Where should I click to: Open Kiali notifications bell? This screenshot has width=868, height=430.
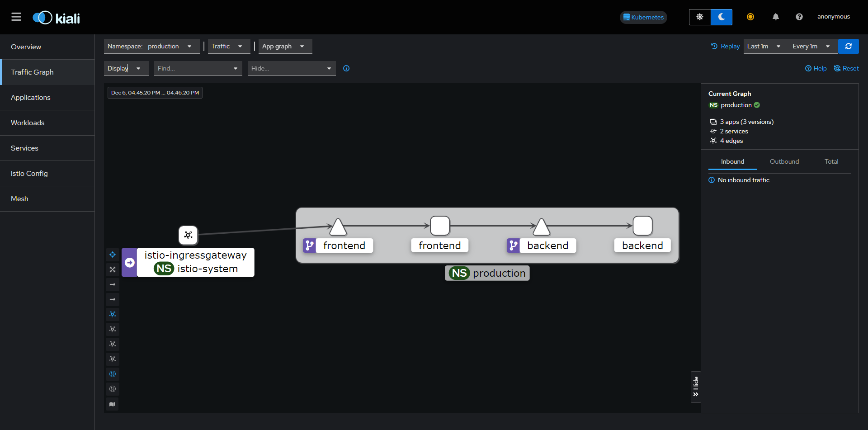coord(775,17)
